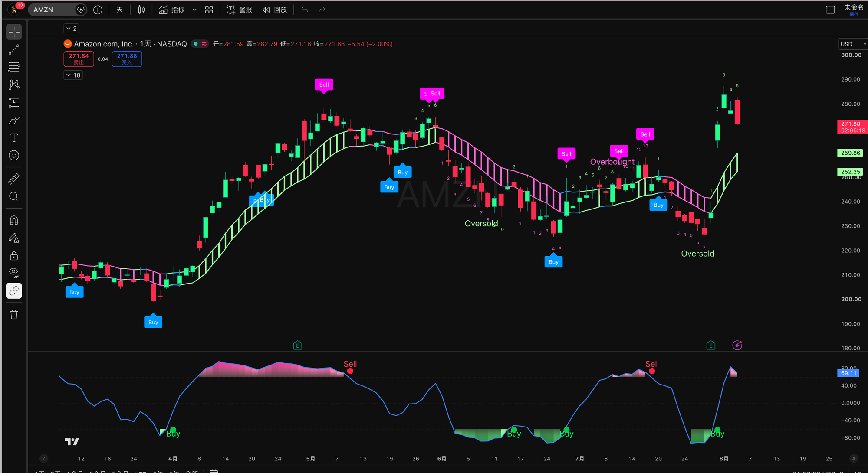Select the crosshair cursor tool
Screen dimensions: 868x473
click(14, 32)
